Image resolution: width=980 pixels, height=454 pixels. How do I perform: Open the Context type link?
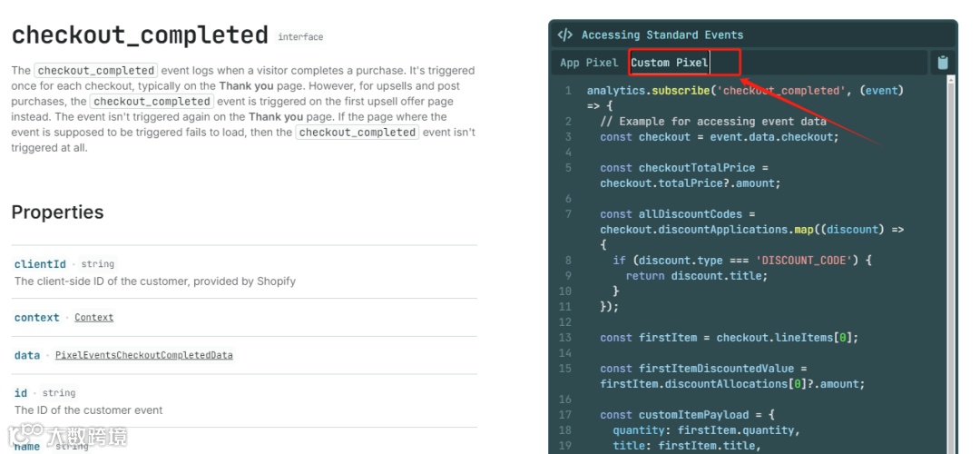94,318
